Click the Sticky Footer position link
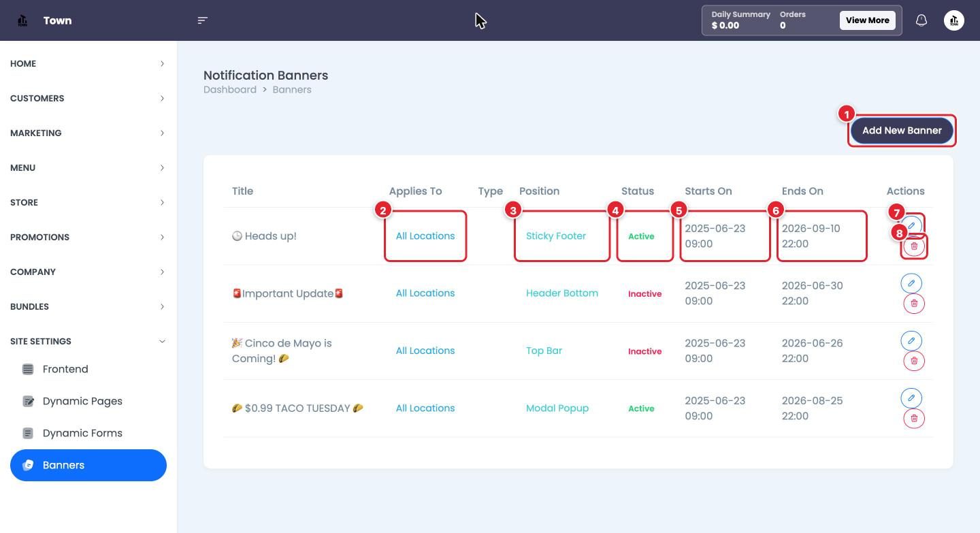 click(556, 236)
